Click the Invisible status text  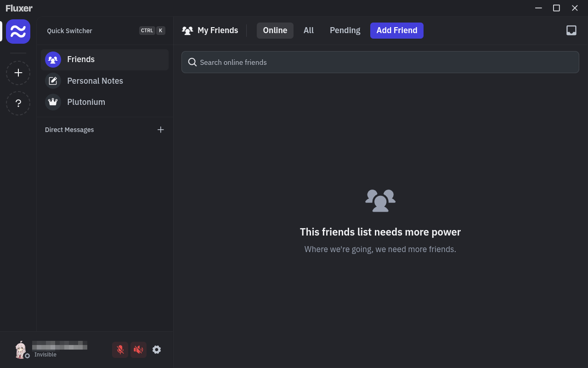(x=45, y=355)
